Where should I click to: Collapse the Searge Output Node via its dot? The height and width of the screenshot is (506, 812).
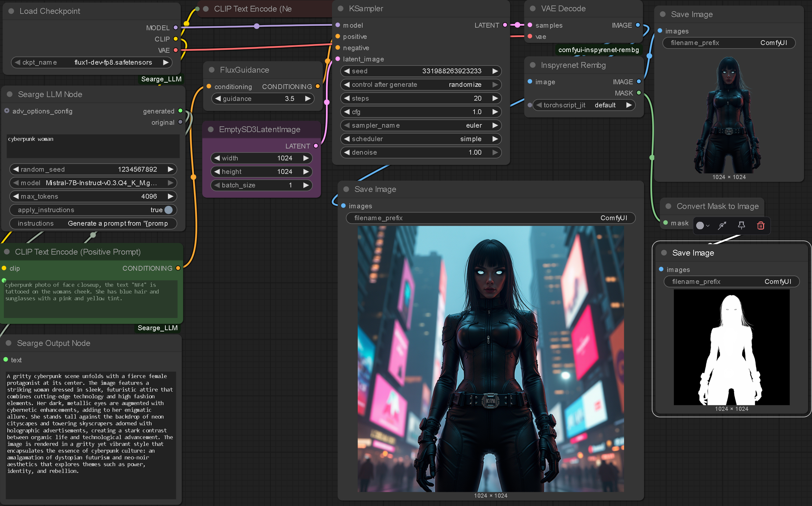click(9, 343)
